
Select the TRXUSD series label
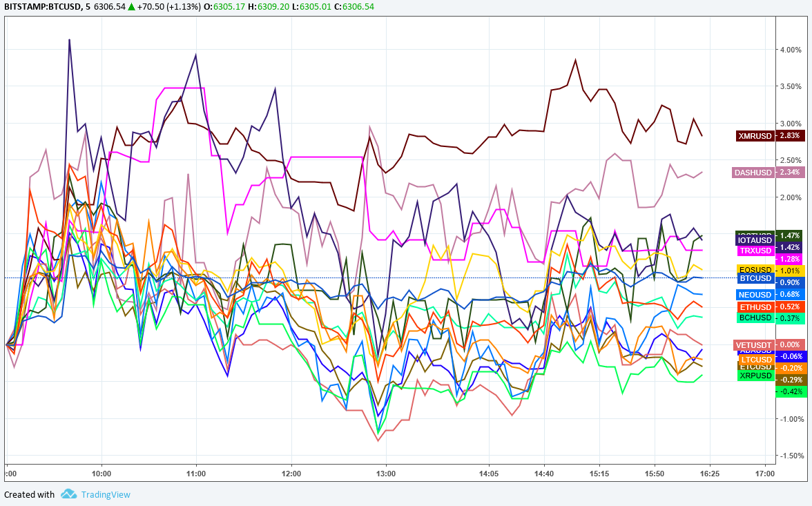tap(755, 251)
